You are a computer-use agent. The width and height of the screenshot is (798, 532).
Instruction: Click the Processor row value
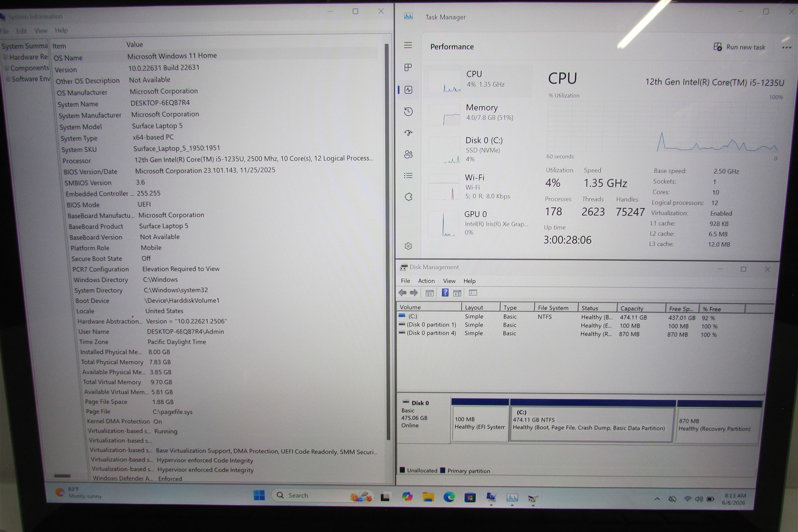pyautogui.click(x=253, y=159)
